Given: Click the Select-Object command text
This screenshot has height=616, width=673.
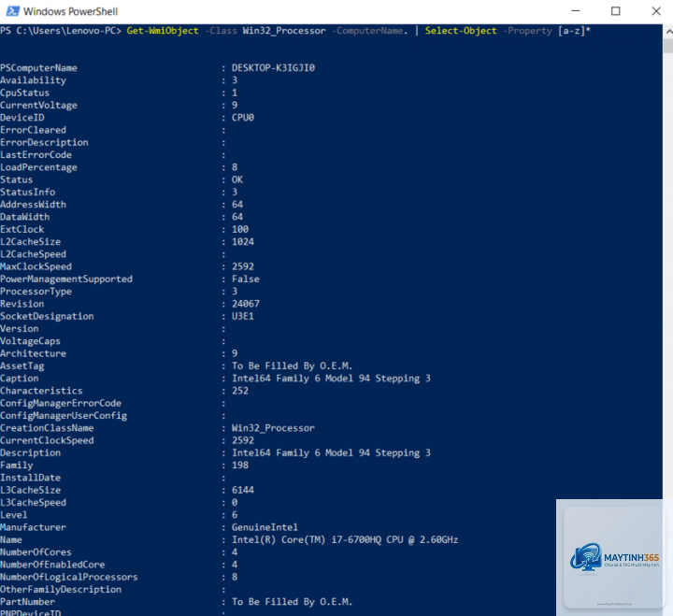Looking at the screenshot, I should coord(461,31).
